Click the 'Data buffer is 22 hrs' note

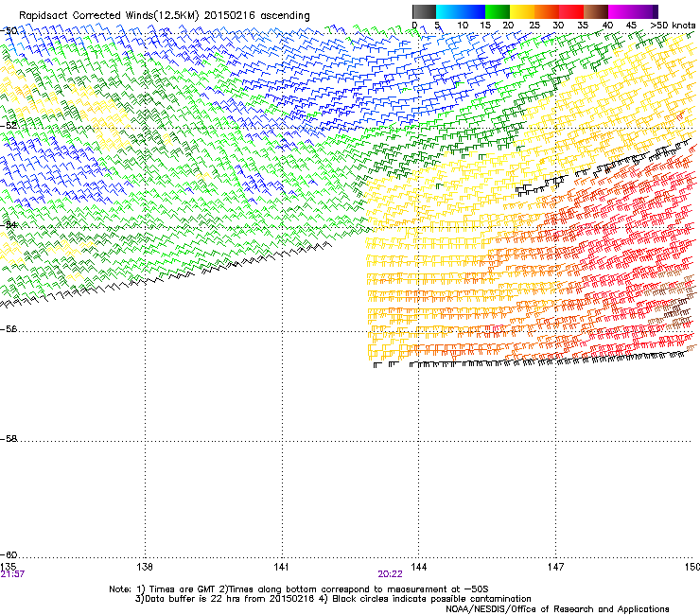pyautogui.click(x=333, y=599)
